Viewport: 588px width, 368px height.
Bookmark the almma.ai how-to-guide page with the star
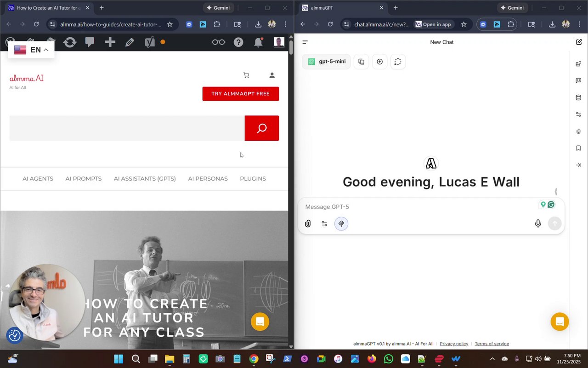click(170, 24)
